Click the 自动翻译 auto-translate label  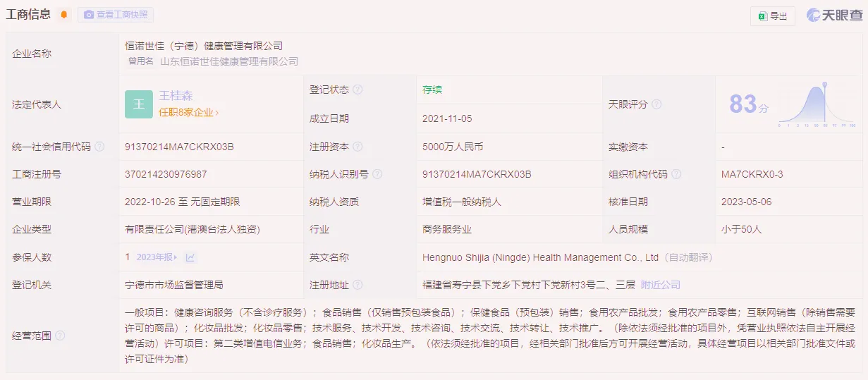[x=690, y=257]
